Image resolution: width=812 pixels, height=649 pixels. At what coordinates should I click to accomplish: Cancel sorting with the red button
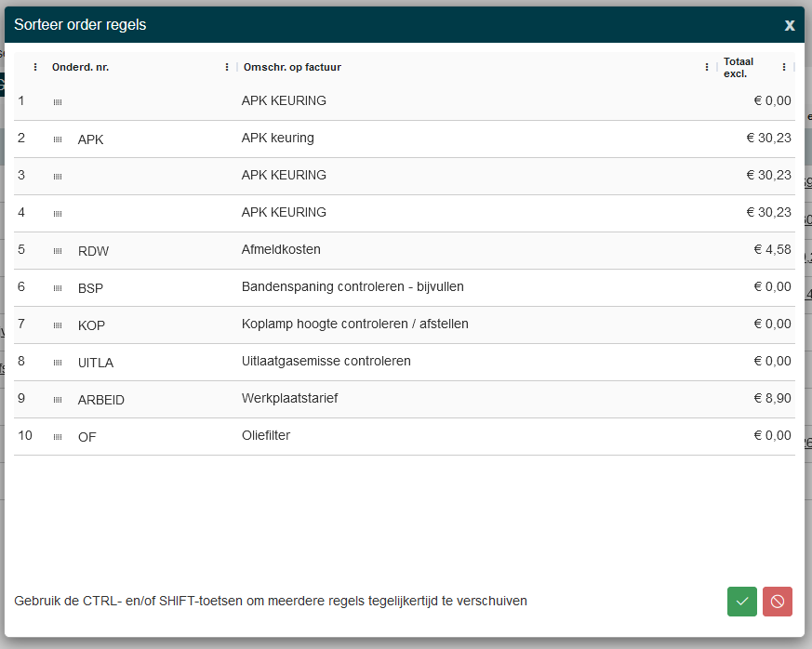pos(777,602)
